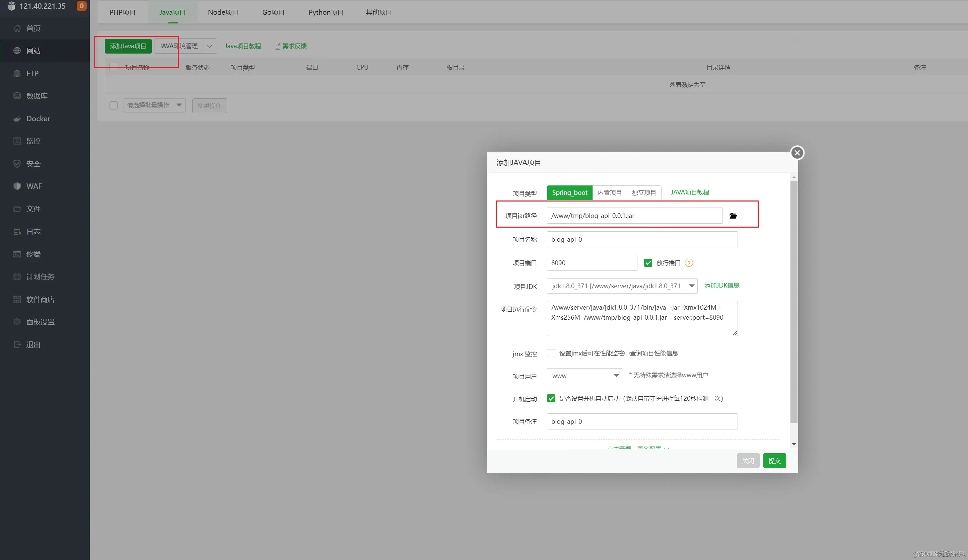
Task: Select the 独立项目 project type tab
Action: coord(644,193)
